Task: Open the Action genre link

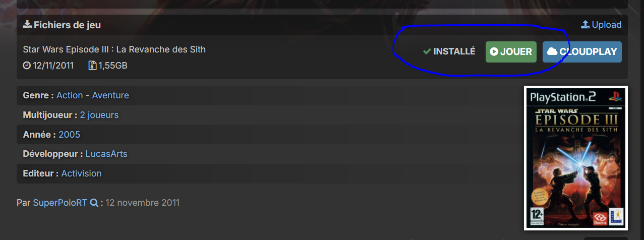Action: (70, 95)
